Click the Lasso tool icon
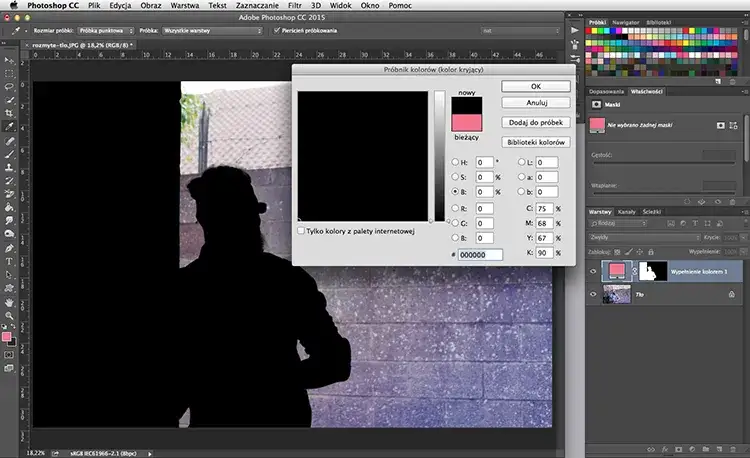The image size is (750, 458). point(9,86)
